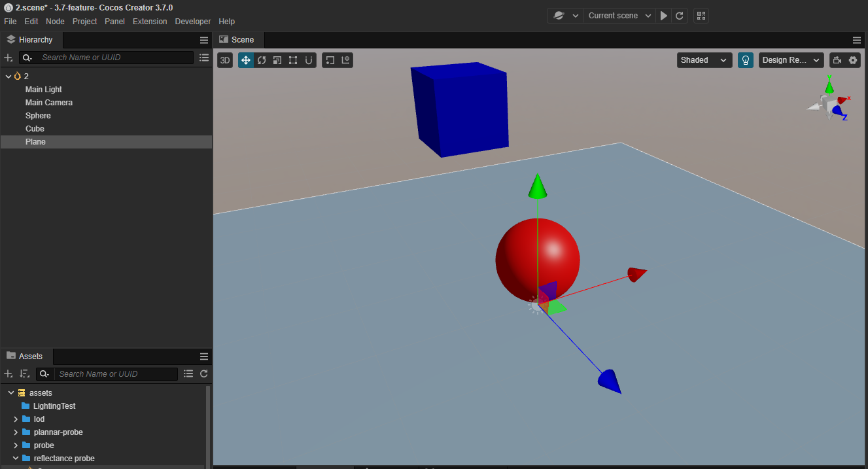Click the red X-axis gizmo arrow

click(636, 274)
